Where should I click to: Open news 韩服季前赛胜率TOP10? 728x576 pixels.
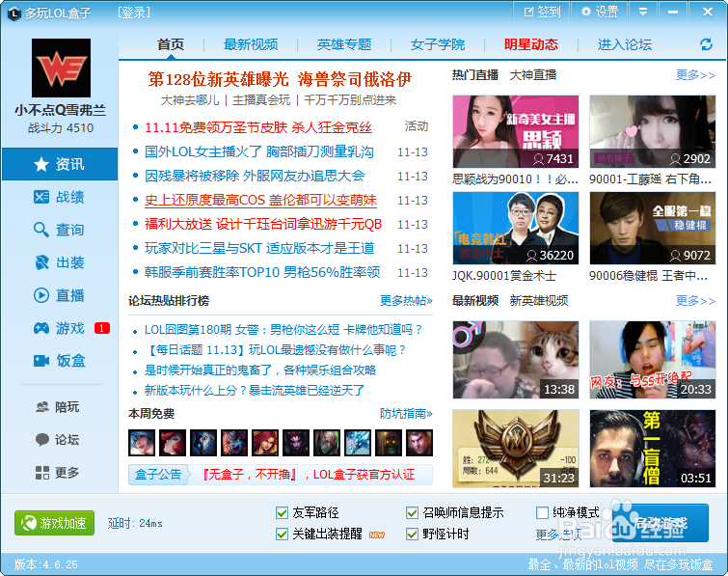(262, 272)
